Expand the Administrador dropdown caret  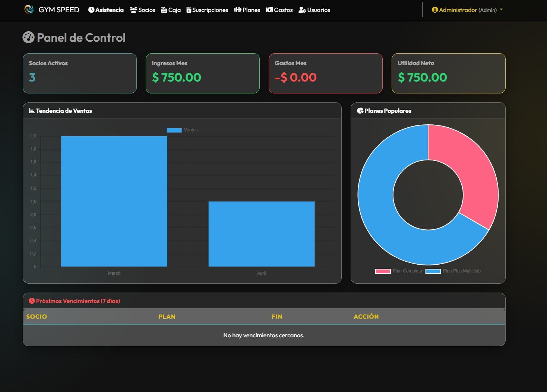pos(501,10)
